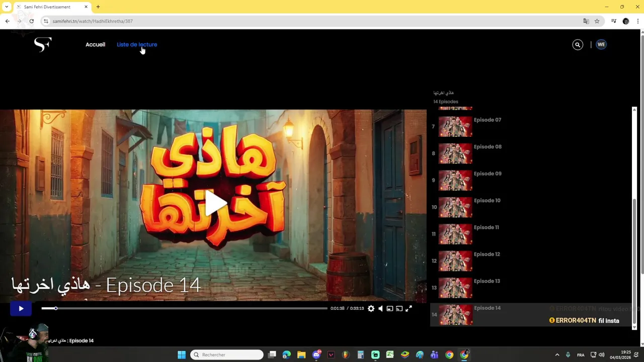644x362 pixels.
Task: Open site information icon beside URL
Action: (46, 21)
